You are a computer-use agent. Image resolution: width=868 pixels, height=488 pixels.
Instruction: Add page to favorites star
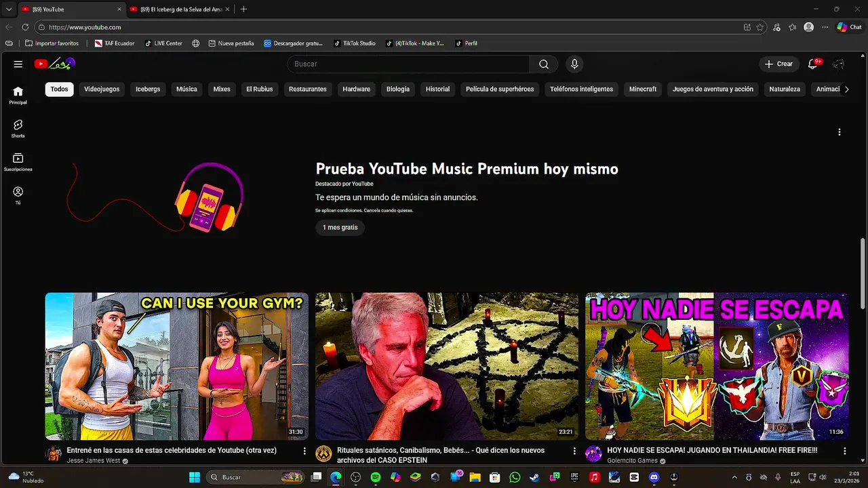tap(760, 27)
